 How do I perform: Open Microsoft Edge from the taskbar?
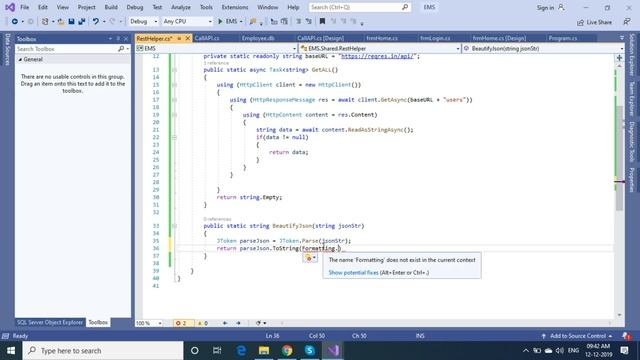241,350
